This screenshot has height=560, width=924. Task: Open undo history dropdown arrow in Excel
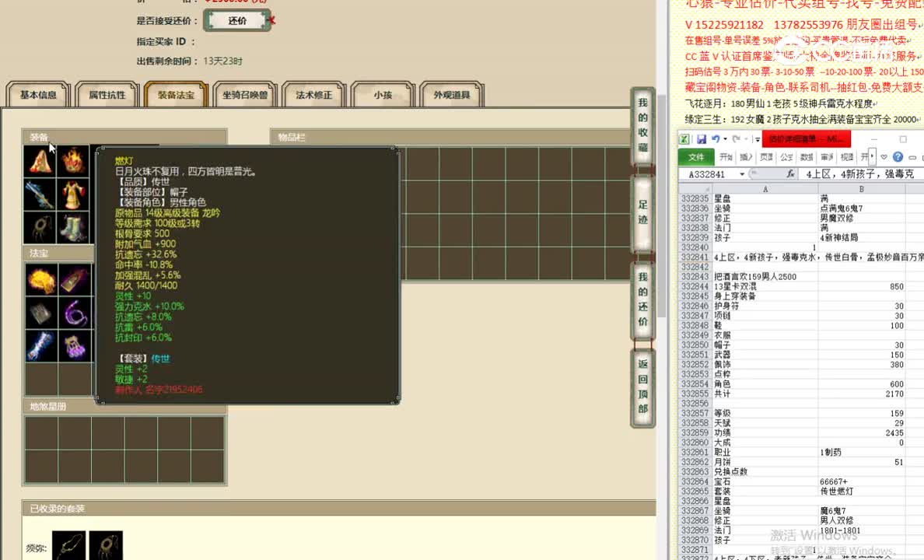725,140
